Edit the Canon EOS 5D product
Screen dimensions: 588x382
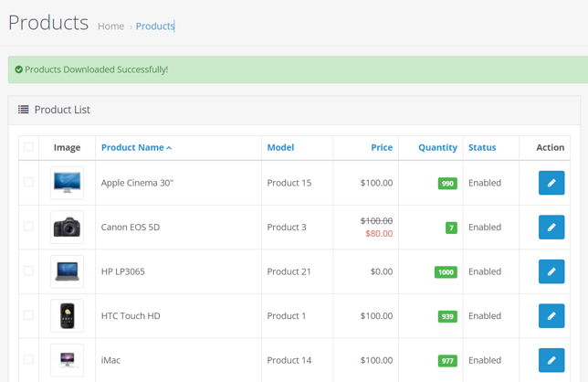tap(551, 227)
